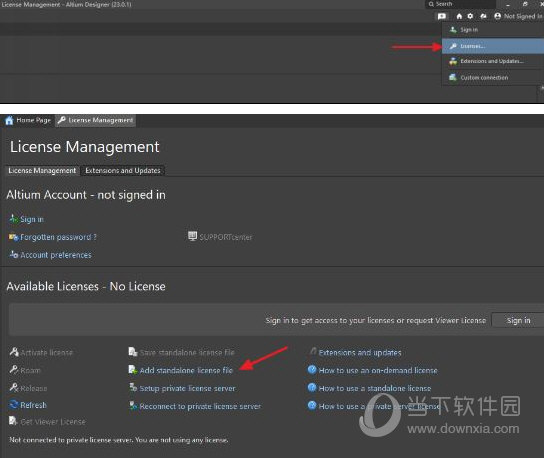Click the Add standalone license file icon
The image size is (544, 458).
coord(133,370)
